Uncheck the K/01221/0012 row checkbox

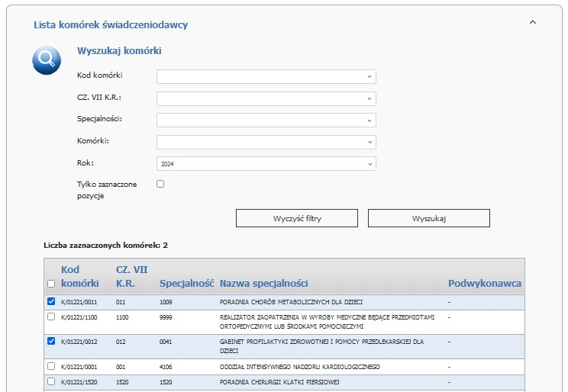tap(51, 341)
